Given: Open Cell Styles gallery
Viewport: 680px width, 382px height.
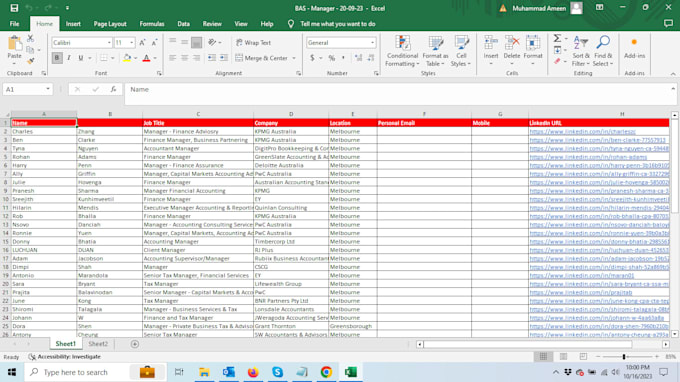Looking at the screenshot, I should click(x=461, y=51).
